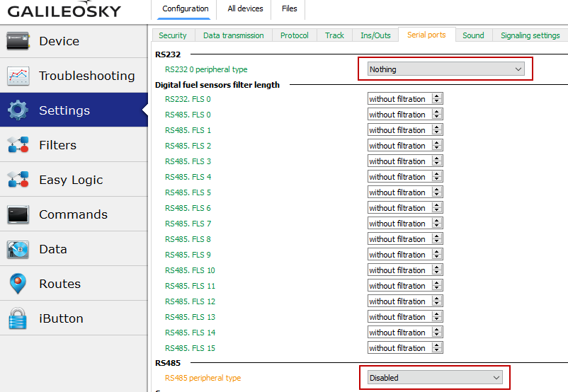Screen dimensions: 568x392
Task: Increase RS485 FLS 12 filter length
Action: [437, 299]
